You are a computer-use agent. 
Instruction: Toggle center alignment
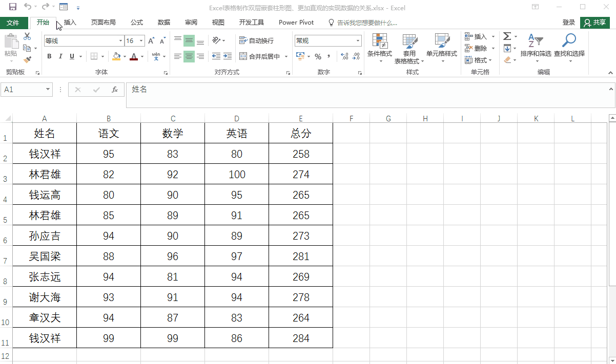click(189, 56)
